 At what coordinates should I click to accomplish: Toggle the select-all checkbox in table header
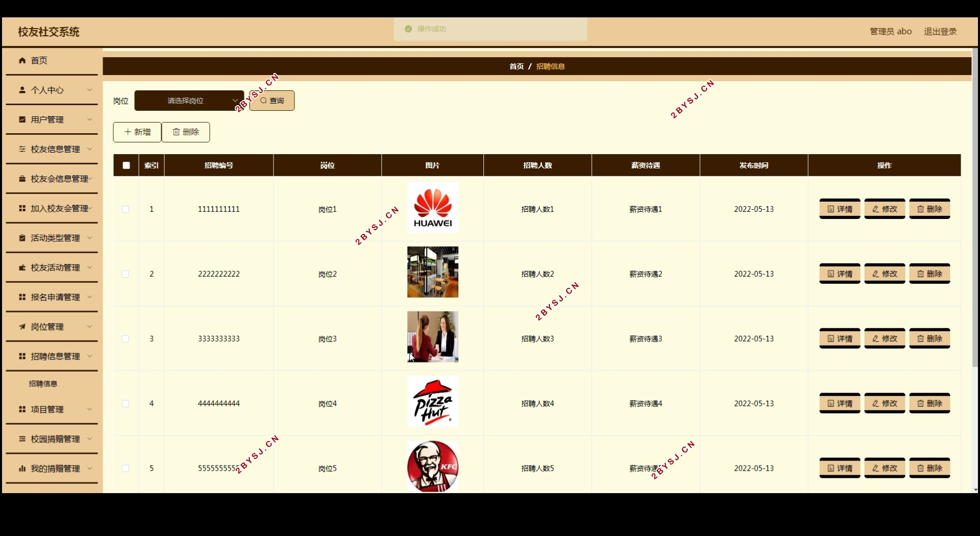click(x=126, y=165)
